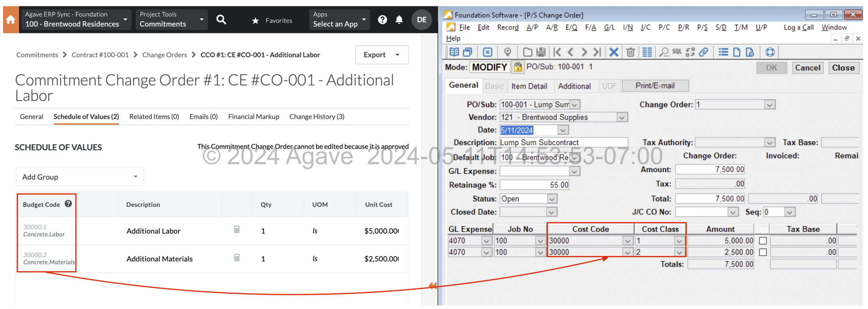
Task: Click the Commitments breadcrumb link
Action: [37, 55]
